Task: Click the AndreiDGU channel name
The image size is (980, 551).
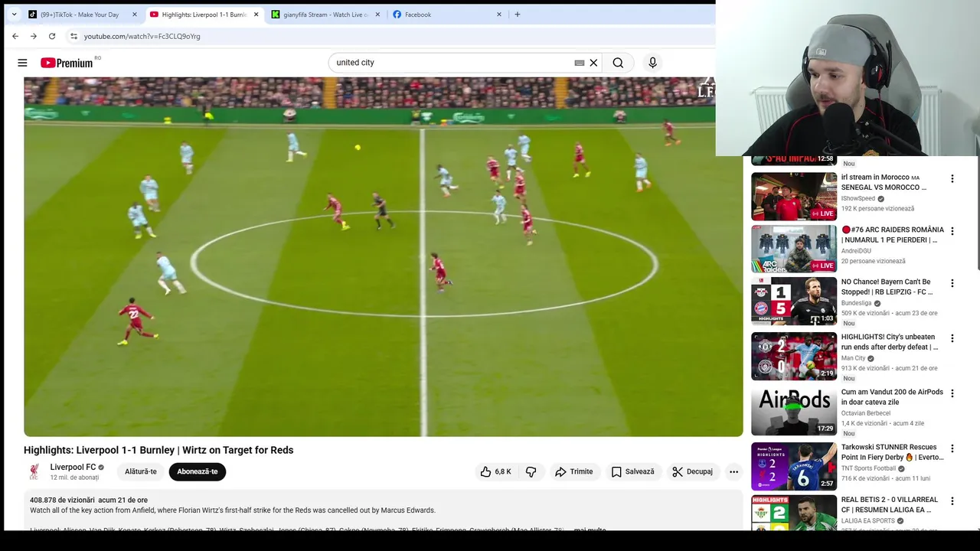Action: tap(856, 251)
